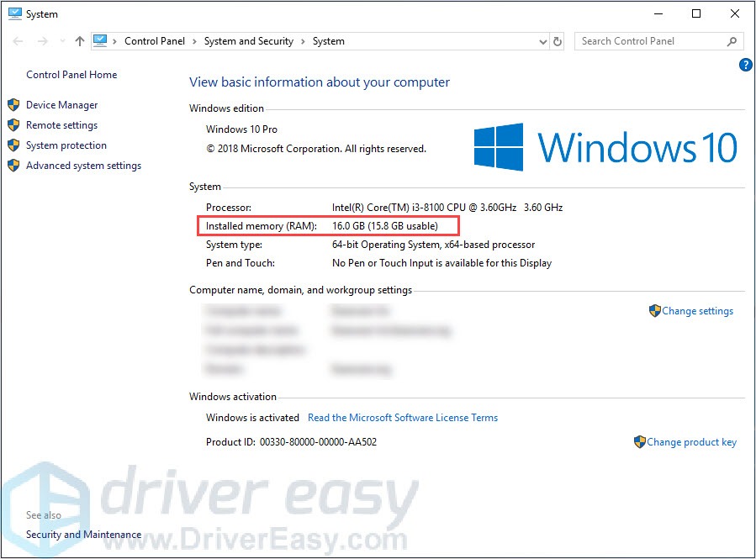Click the shield beside Change product key

click(639, 441)
